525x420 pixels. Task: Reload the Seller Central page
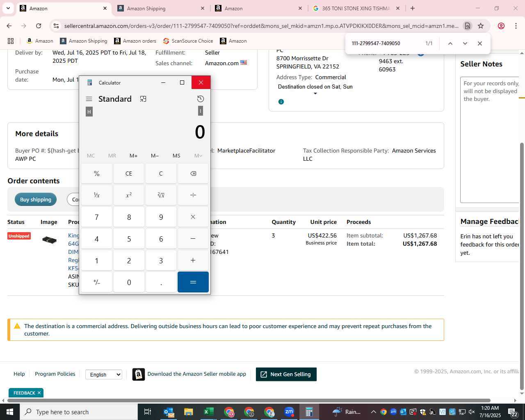click(39, 26)
